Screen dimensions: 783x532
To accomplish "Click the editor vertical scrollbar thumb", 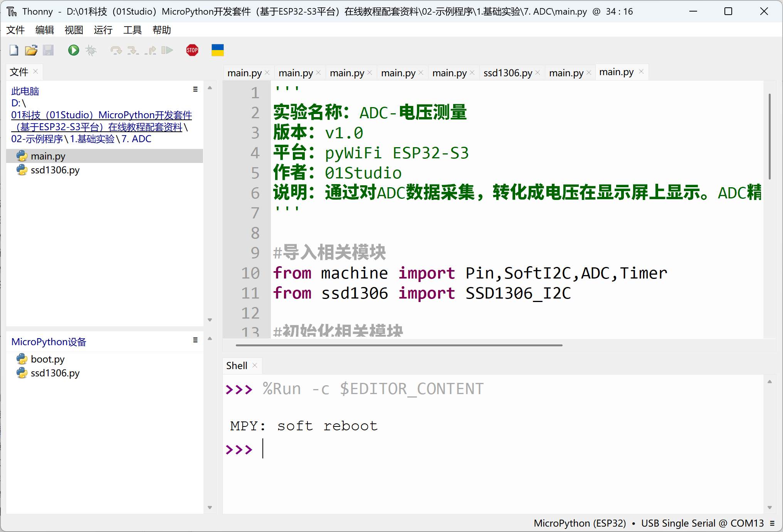I will pyautogui.click(x=770, y=137).
